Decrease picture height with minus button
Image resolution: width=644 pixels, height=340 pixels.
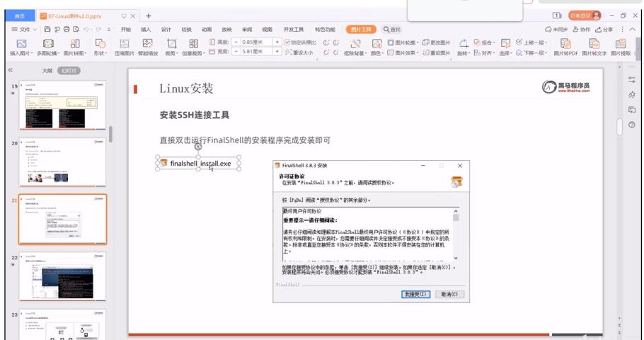pyautogui.click(x=236, y=42)
